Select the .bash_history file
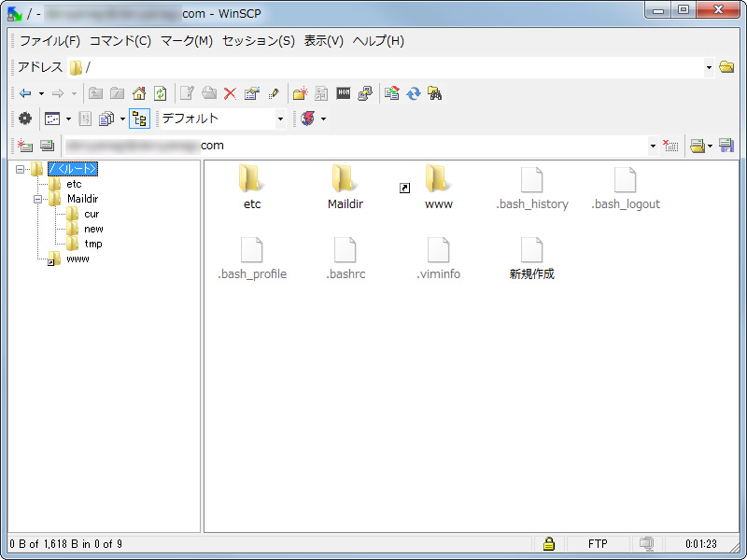747x560 pixels. (531, 189)
